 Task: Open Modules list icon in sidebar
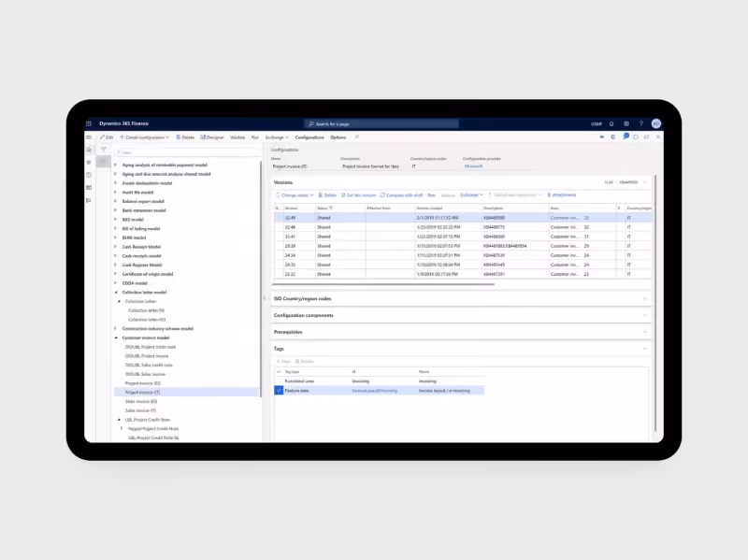89,200
